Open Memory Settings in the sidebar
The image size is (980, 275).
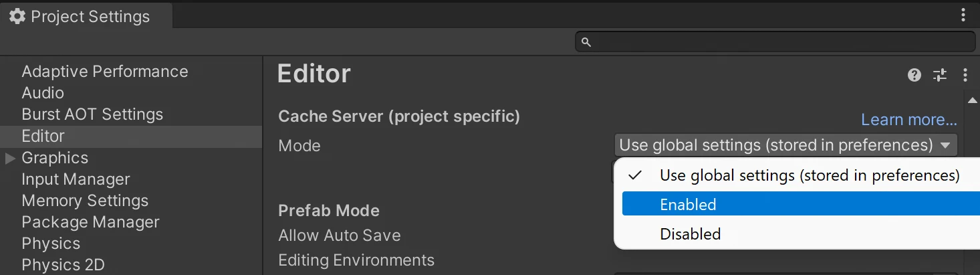(x=85, y=201)
